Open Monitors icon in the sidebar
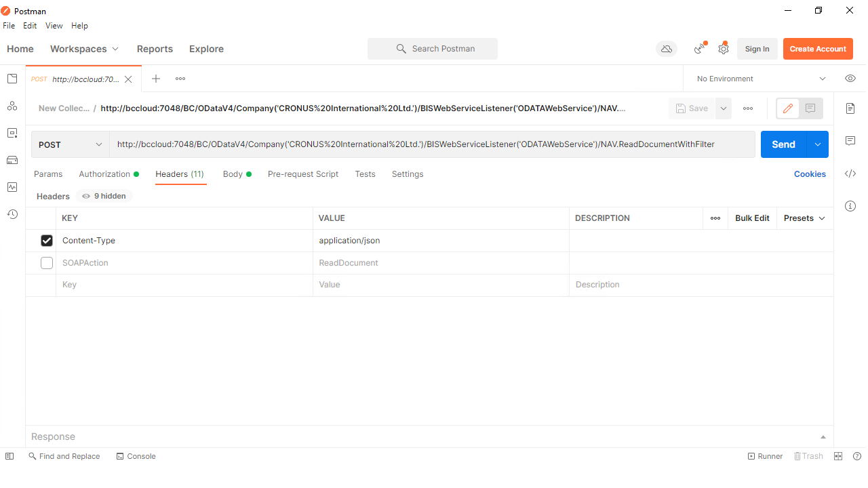This screenshot has width=868, height=488. (x=12, y=187)
